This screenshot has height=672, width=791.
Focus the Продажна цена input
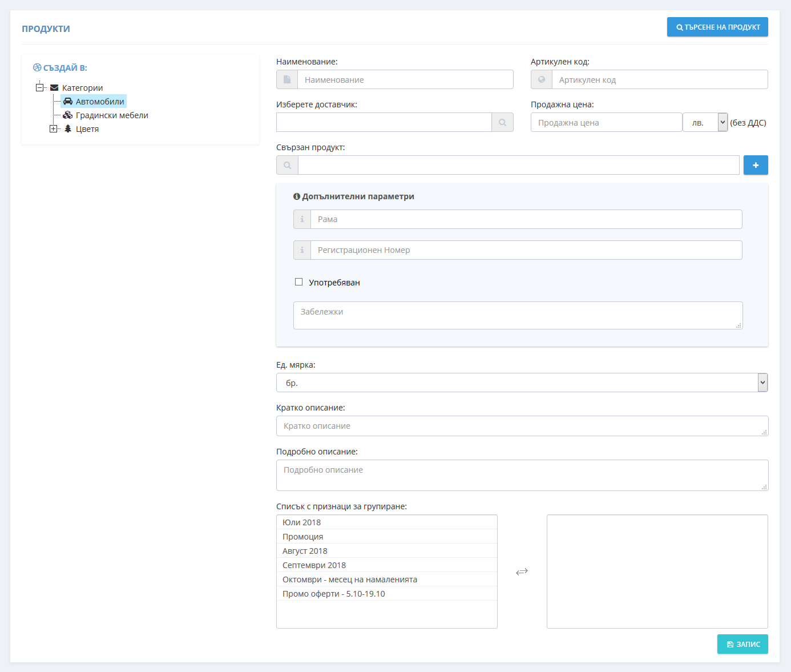coord(607,122)
